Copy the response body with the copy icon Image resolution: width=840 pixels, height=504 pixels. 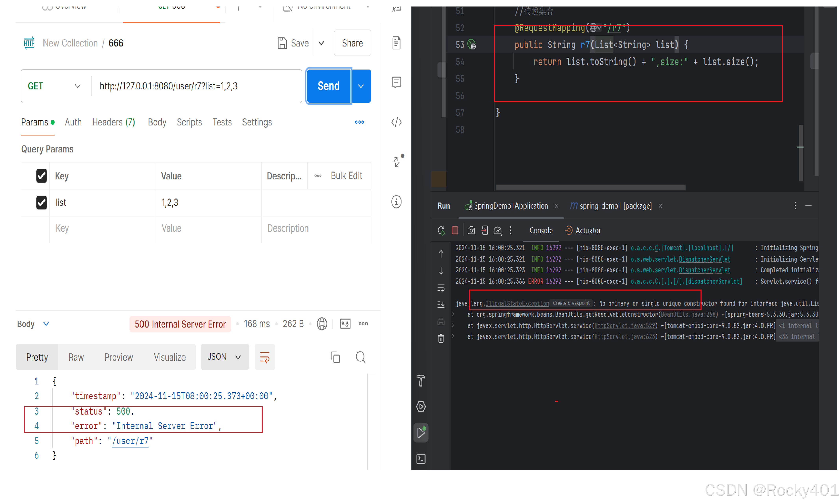[x=335, y=357]
